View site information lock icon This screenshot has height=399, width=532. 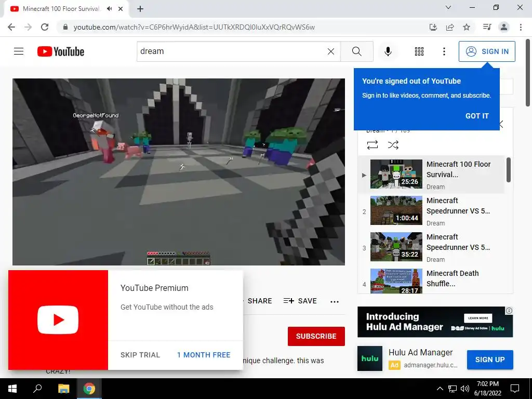[x=65, y=27]
